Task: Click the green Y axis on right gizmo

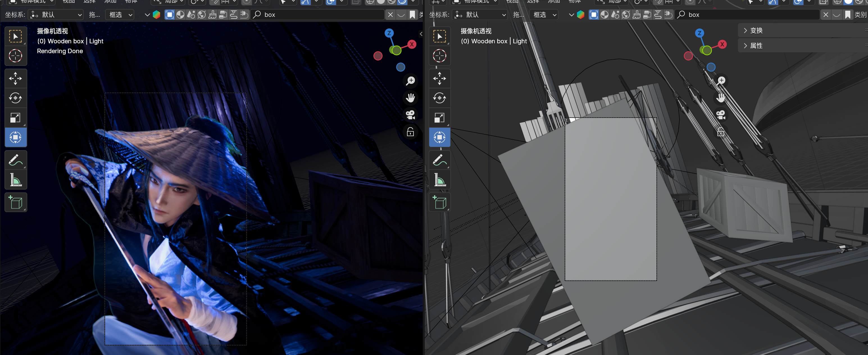Action: point(706,50)
